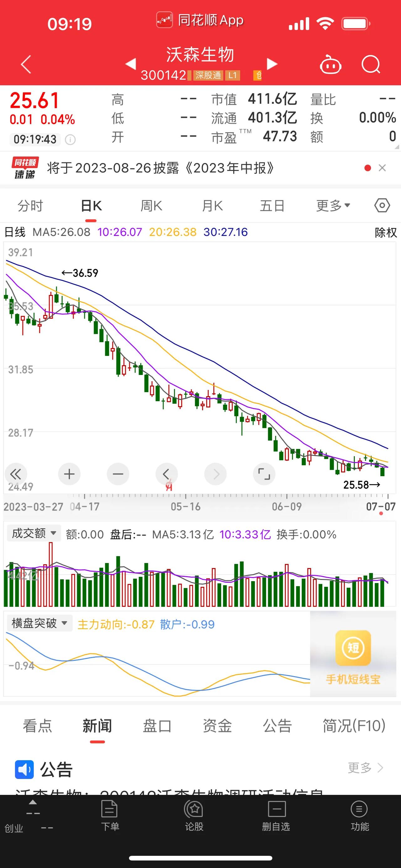Zoom out chart with minus button

pos(118,474)
